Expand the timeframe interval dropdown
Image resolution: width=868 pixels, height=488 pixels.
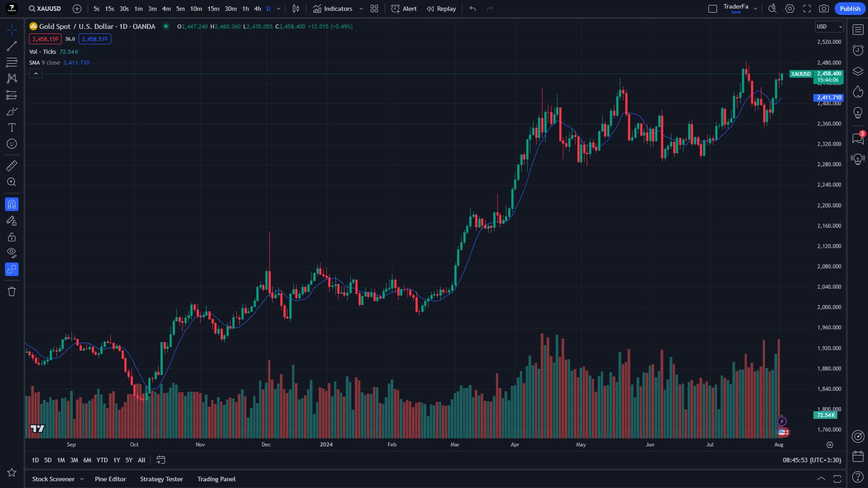(278, 9)
